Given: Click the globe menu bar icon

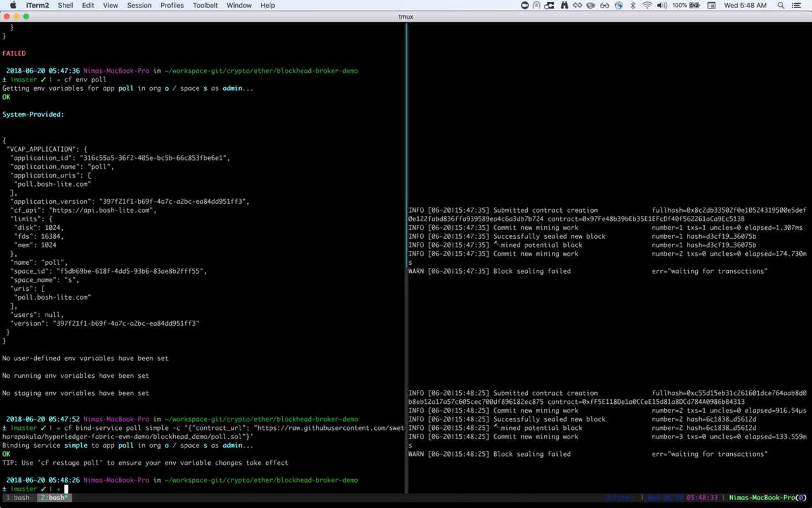Looking at the screenshot, I should click(x=619, y=5).
